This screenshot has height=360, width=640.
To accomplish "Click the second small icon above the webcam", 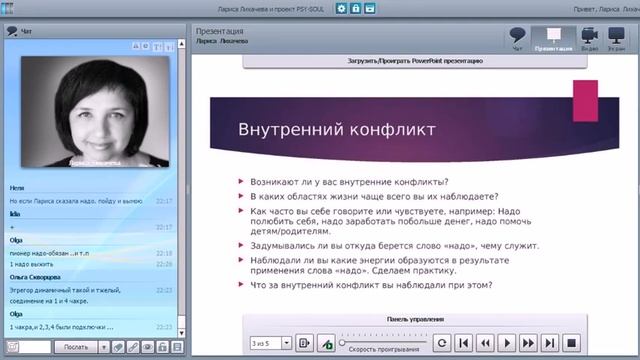I will click(x=145, y=47).
